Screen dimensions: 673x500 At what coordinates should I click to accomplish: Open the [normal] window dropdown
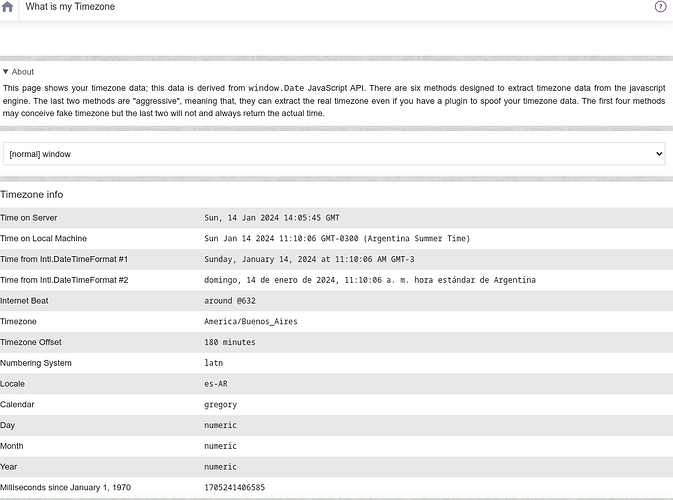334,154
